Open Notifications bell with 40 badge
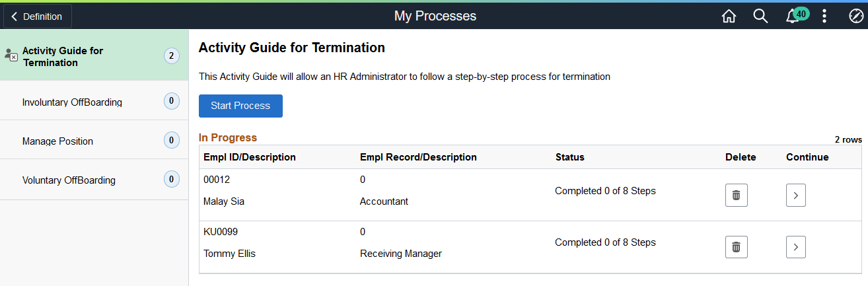868x286 pixels. point(793,17)
